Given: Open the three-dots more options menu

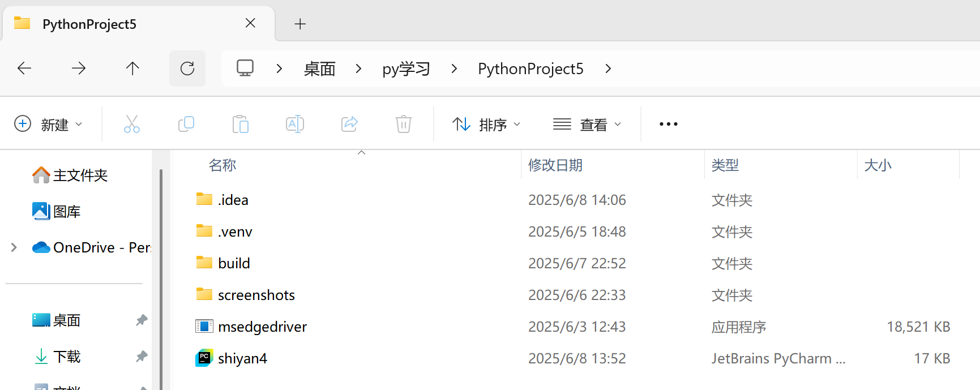Looking at the screenshot, I should (668, 124).
